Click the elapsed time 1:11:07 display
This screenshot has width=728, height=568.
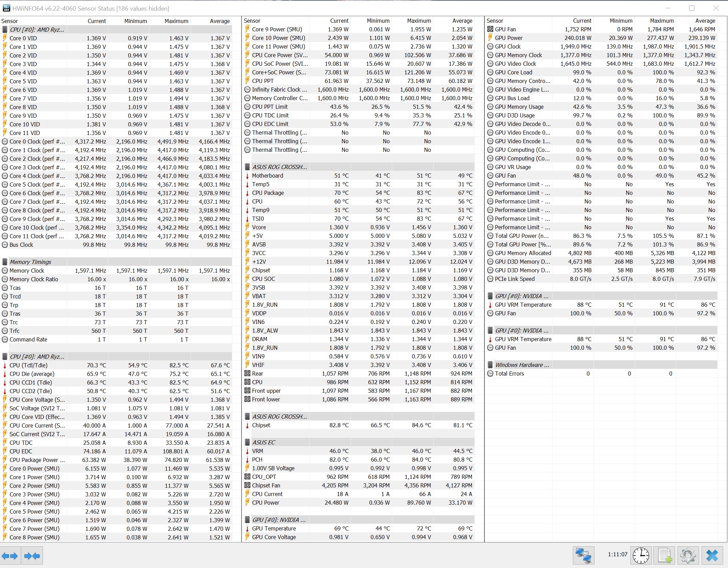(x=617, y=555)
